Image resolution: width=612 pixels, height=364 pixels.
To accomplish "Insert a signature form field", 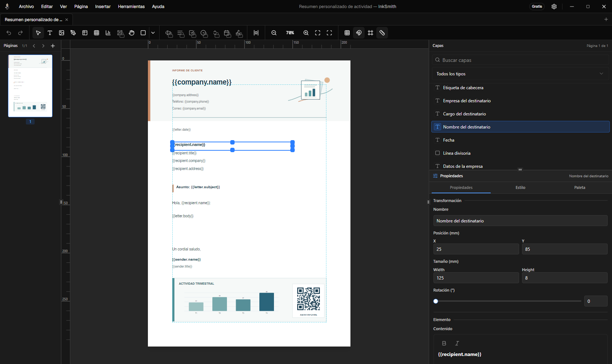I will (x=239, y=33).
